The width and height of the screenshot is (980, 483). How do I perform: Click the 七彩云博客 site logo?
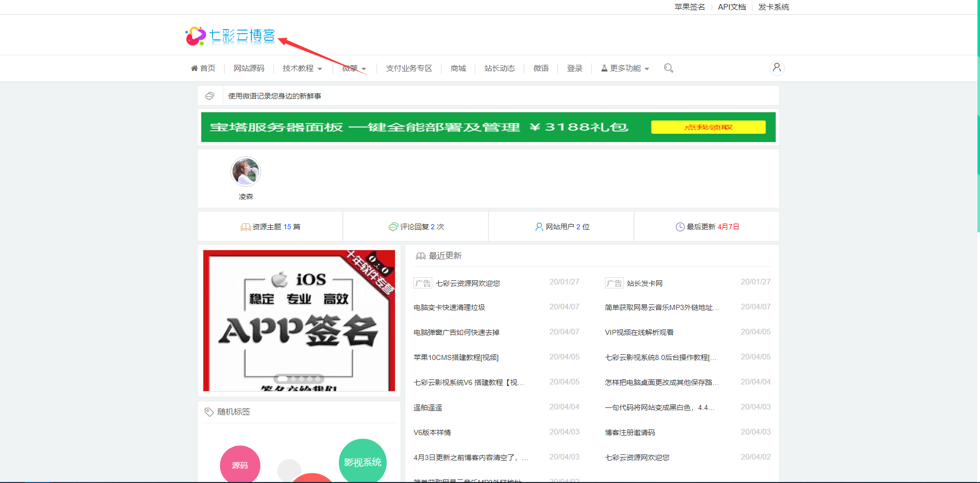230,36
